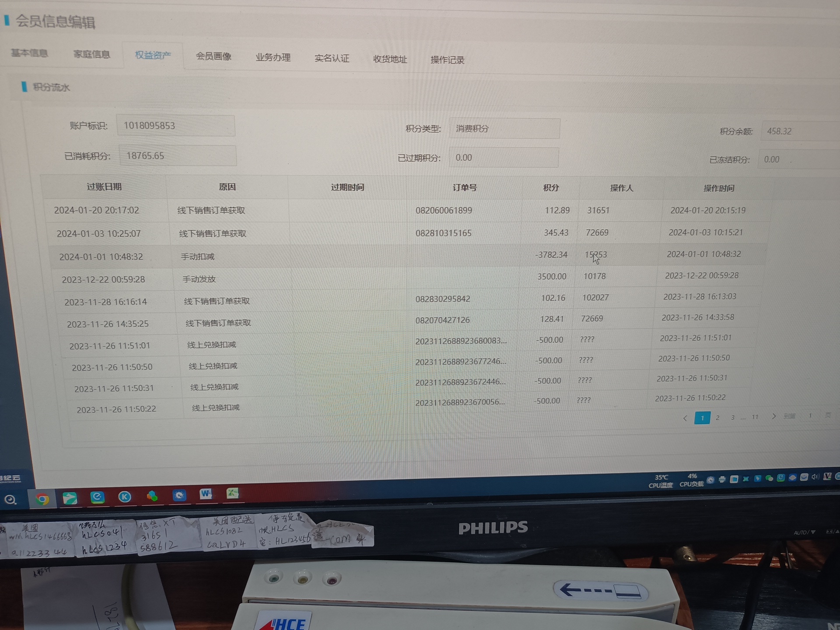This screenshot has height=630, width=840.
Task: Select the 会员画像 tab
Action: [213, 56]
